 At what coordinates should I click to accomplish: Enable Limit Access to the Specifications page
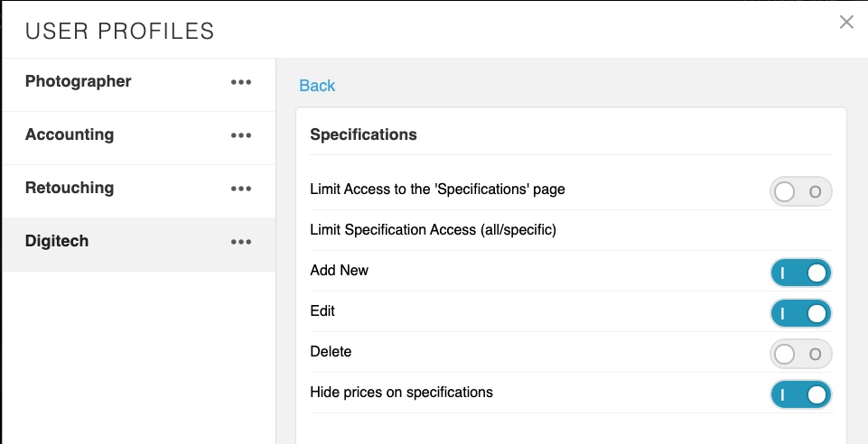pyautogui.click(x=800, y=191)
